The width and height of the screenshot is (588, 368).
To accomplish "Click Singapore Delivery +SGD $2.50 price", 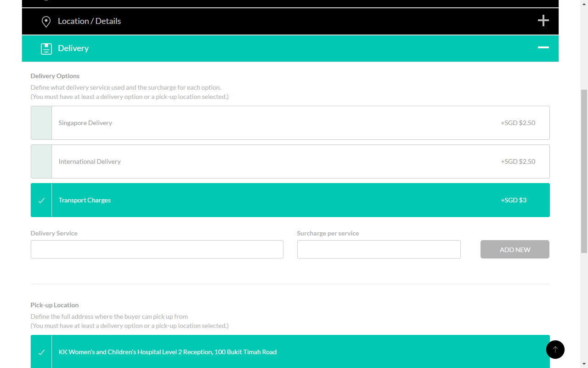I will [518, 123].
